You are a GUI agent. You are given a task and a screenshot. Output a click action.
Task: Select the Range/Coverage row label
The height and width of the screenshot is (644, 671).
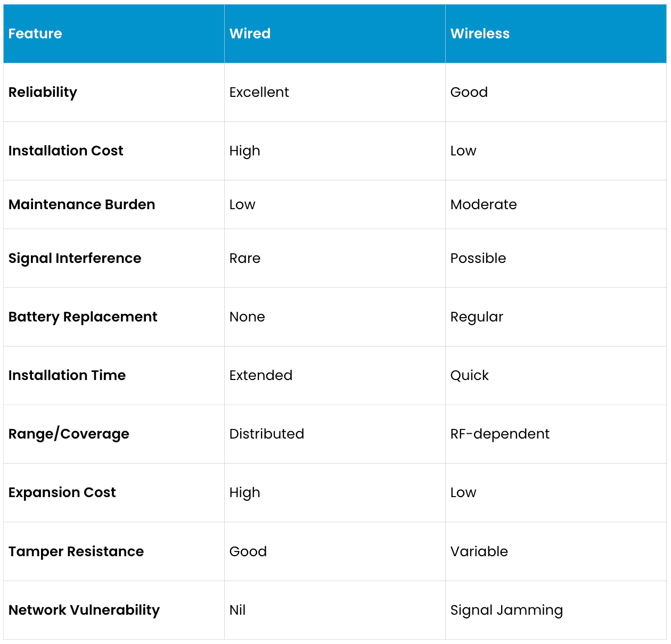pyautogui.click(x=69, y=434)
